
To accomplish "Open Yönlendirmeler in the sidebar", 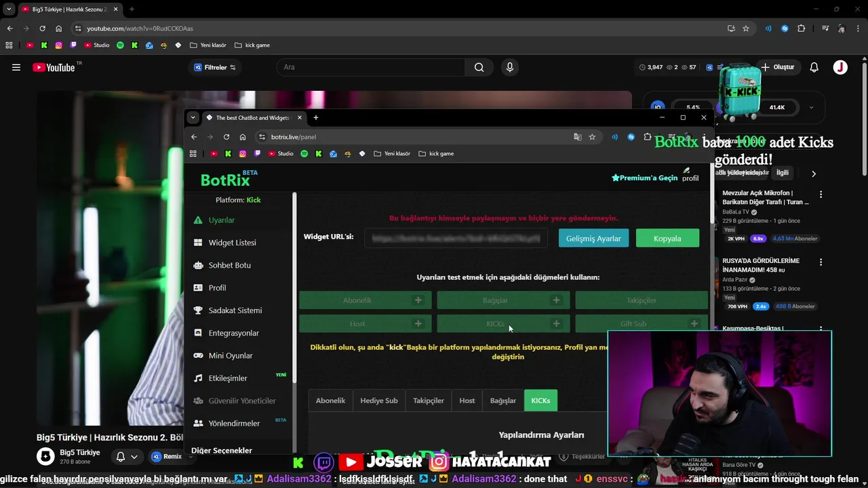I will click(234, 423).
